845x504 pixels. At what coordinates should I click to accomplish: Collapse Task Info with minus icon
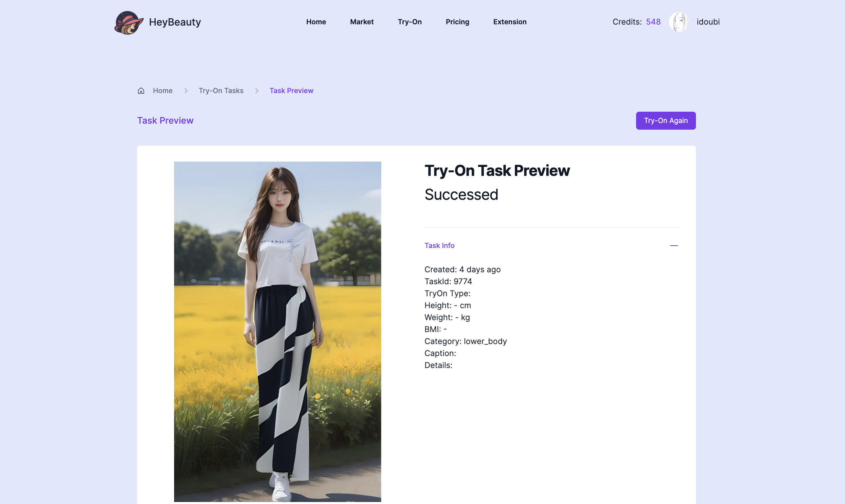click(x=673, y=246)
